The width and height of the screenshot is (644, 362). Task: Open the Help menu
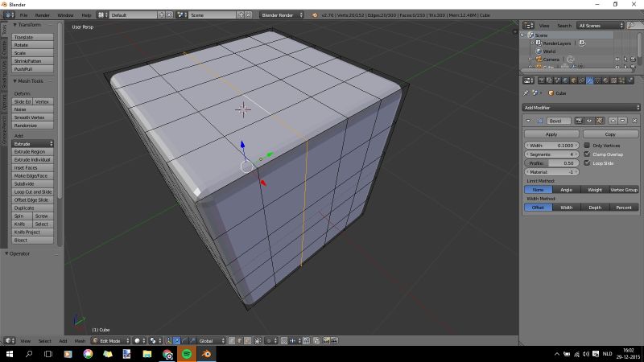click(86, 14)
